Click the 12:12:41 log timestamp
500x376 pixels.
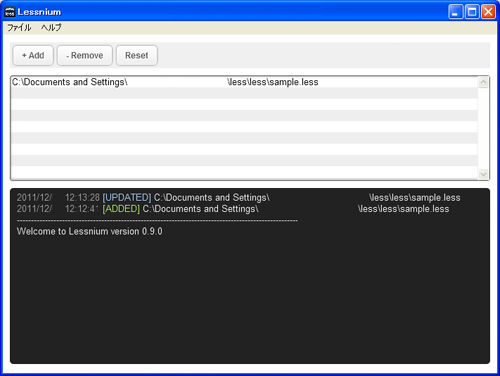point(82,209)
